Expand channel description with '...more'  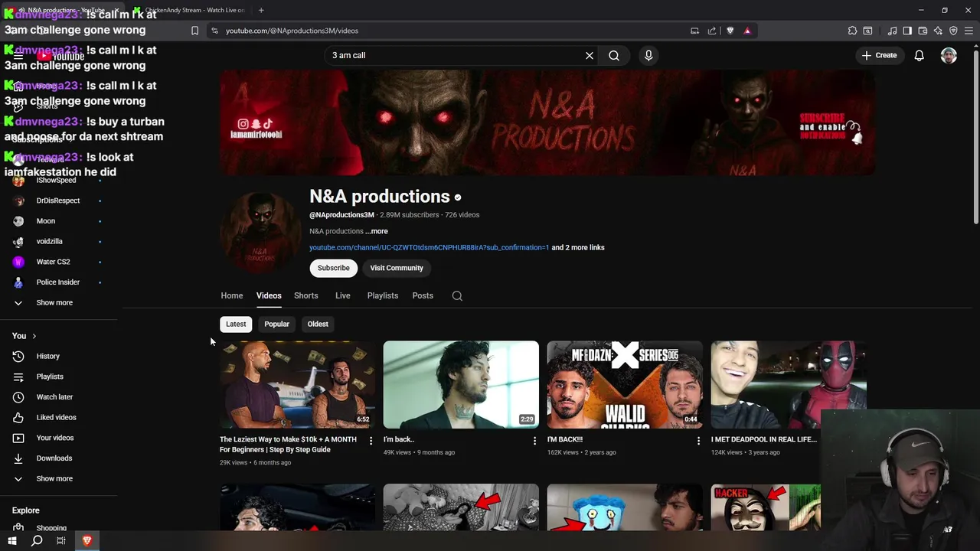click(377, 231)
